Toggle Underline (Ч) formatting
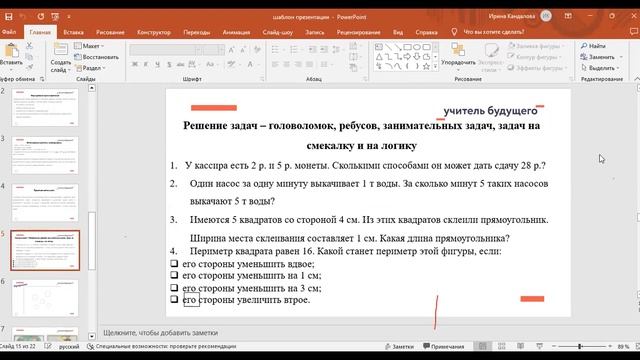This screenshot has height=360, width=640. pyautogui.click(x=157, y=64)
